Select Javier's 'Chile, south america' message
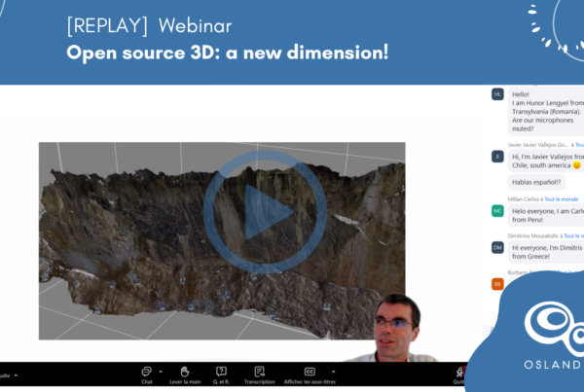 (x=546, y=160)
